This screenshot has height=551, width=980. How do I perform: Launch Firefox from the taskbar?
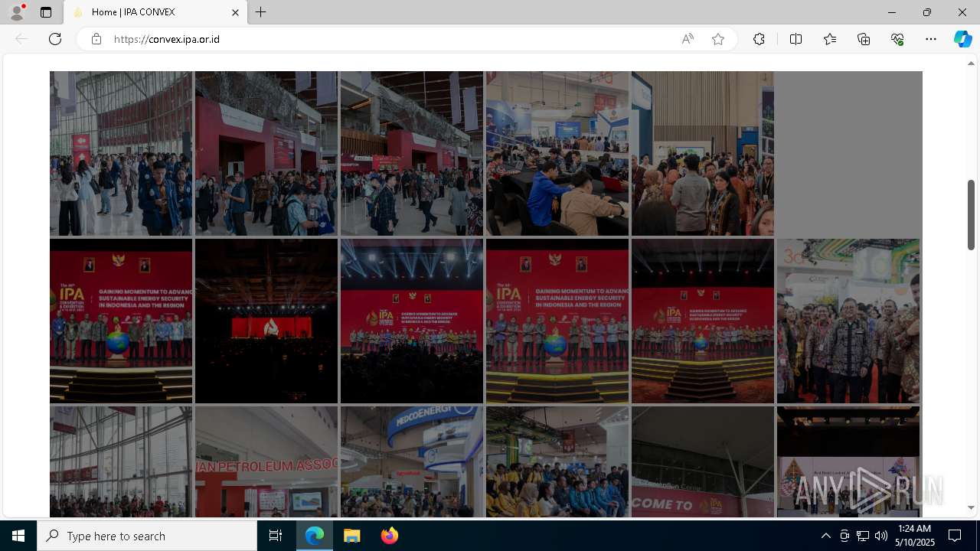tap(389, 536)
